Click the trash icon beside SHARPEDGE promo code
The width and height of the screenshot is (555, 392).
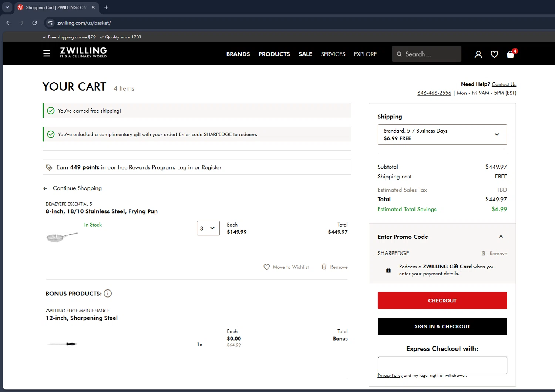point(483,254)
